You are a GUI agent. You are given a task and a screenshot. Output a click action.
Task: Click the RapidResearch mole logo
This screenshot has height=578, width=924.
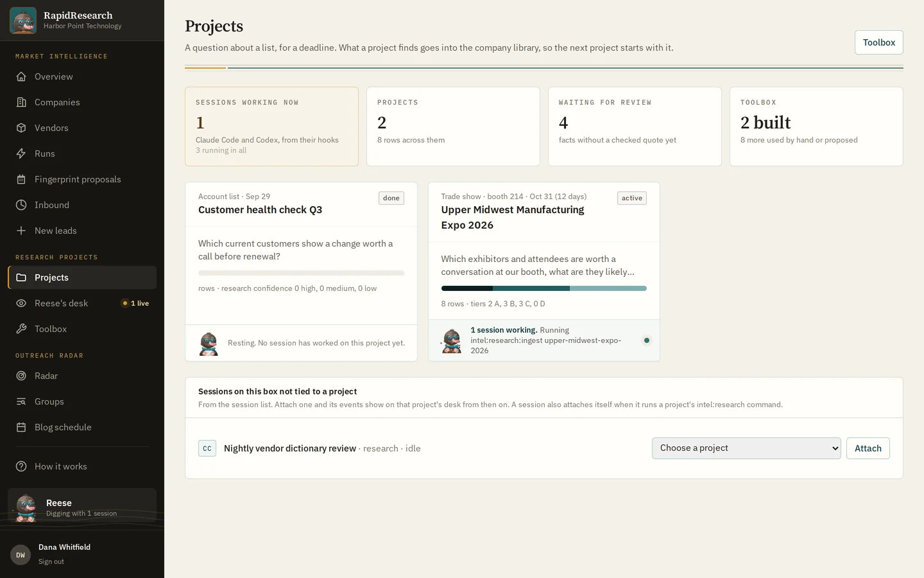(23, 21)
